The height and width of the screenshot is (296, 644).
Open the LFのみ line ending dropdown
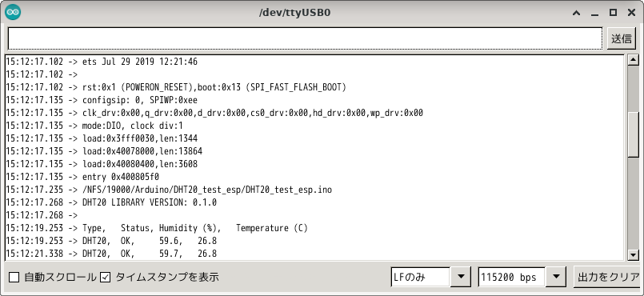pos(460,277)
